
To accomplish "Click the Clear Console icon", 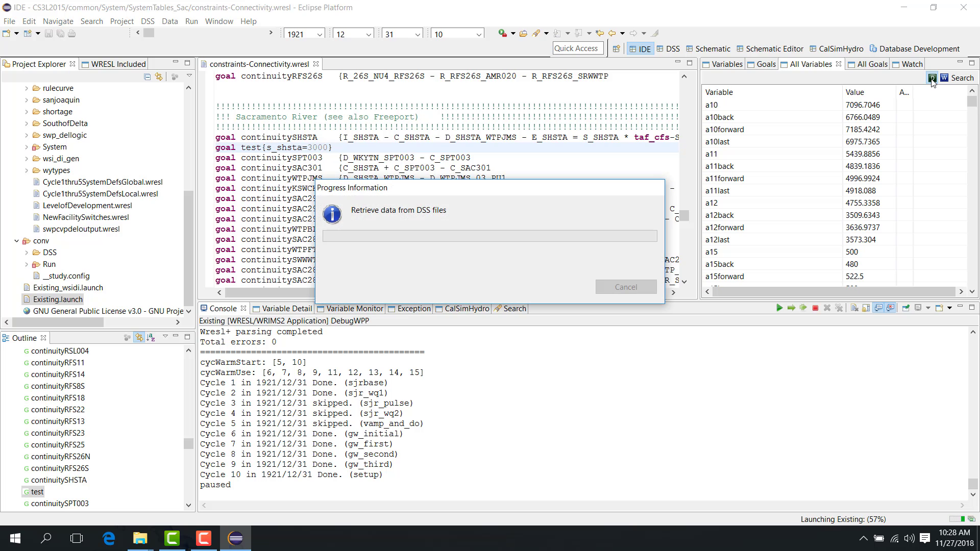I will (854, 308).
